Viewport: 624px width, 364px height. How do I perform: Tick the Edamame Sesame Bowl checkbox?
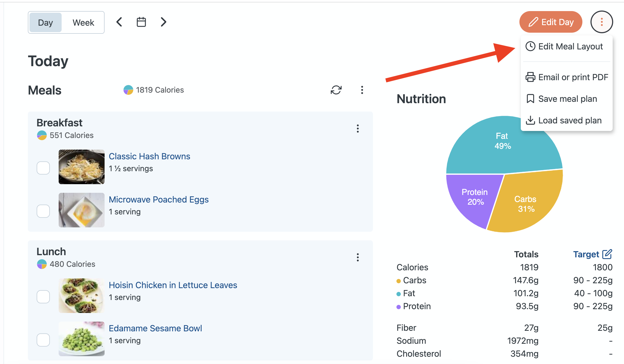43,340
